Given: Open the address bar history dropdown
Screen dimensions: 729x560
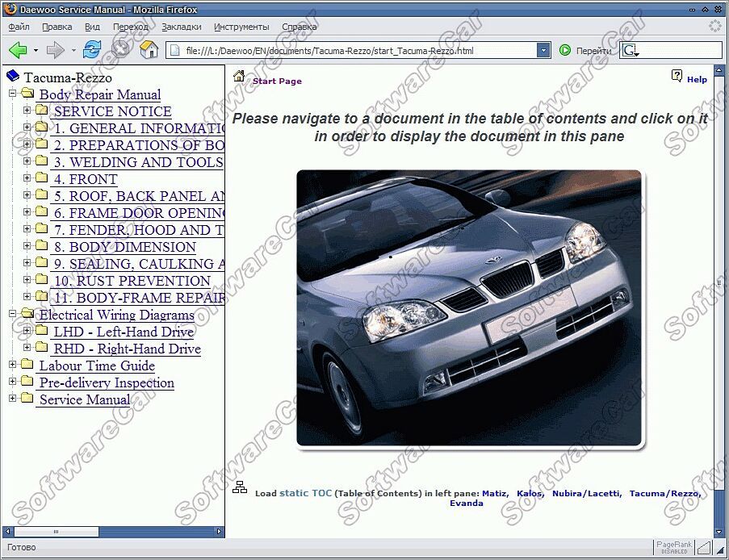Looking at the screenshot, I should [x=544, y=50].
